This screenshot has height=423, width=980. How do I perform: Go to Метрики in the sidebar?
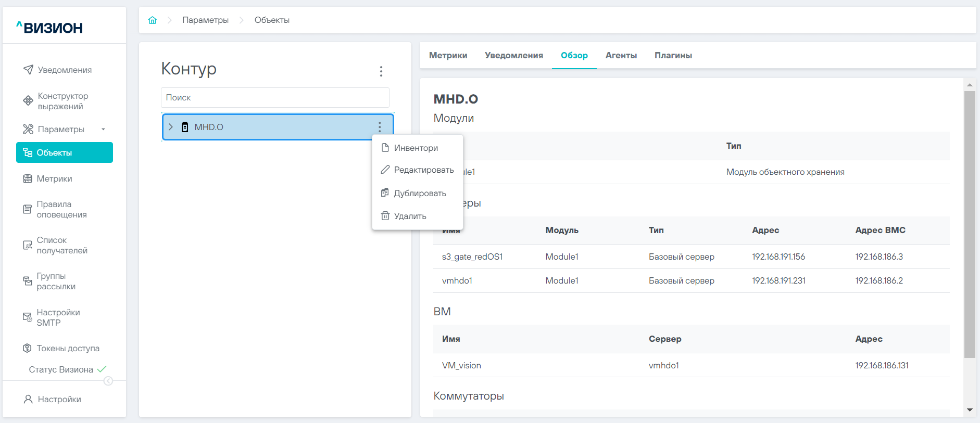click(54, 178)
